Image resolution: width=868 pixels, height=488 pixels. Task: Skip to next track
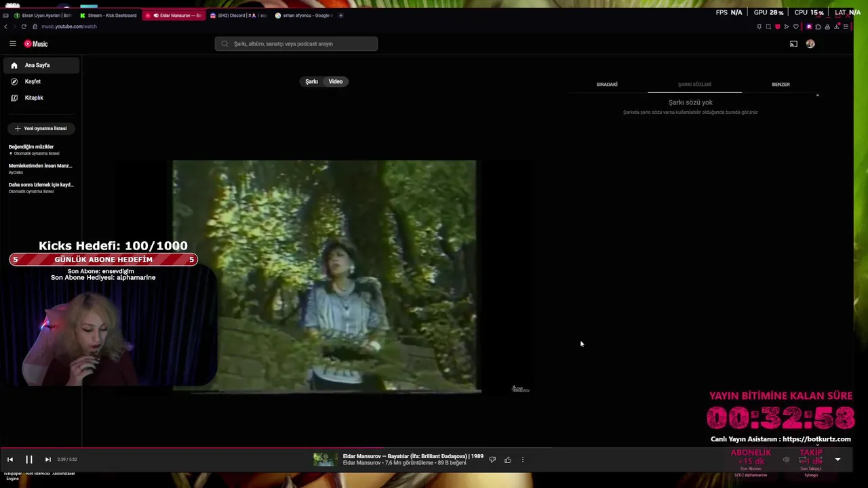[47, 460]
